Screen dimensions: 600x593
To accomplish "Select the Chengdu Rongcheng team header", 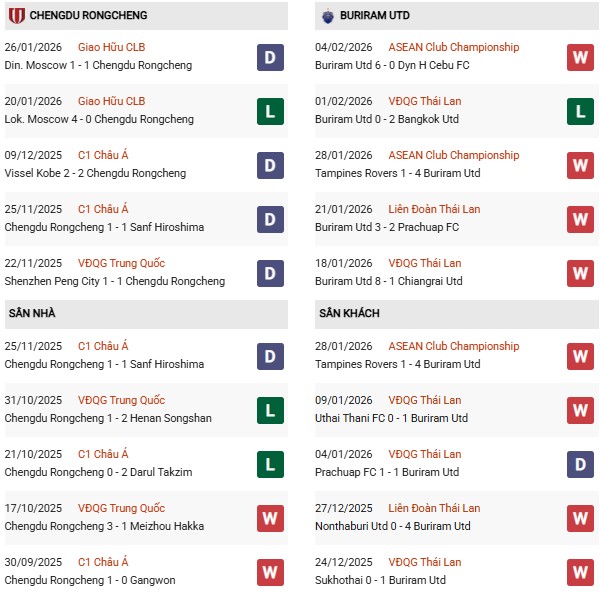I will pos(88,16).
